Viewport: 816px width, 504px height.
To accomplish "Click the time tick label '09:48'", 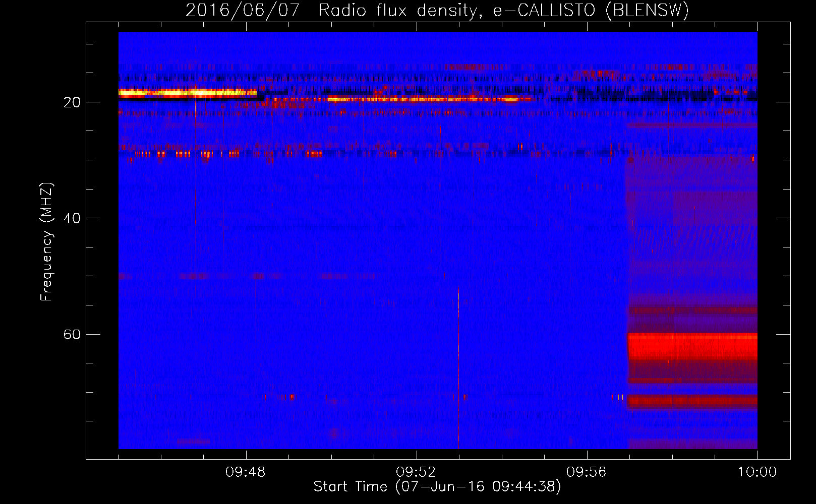I will click(246, 472).
